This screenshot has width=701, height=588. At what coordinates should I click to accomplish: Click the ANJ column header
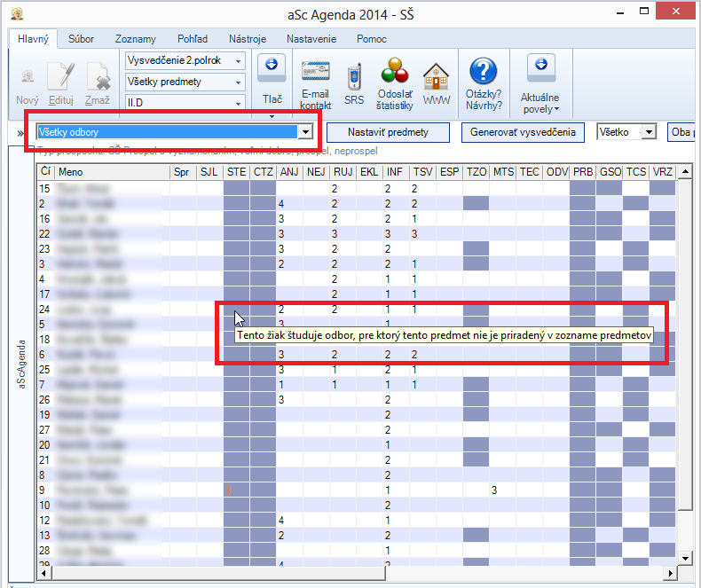[289, 172]
